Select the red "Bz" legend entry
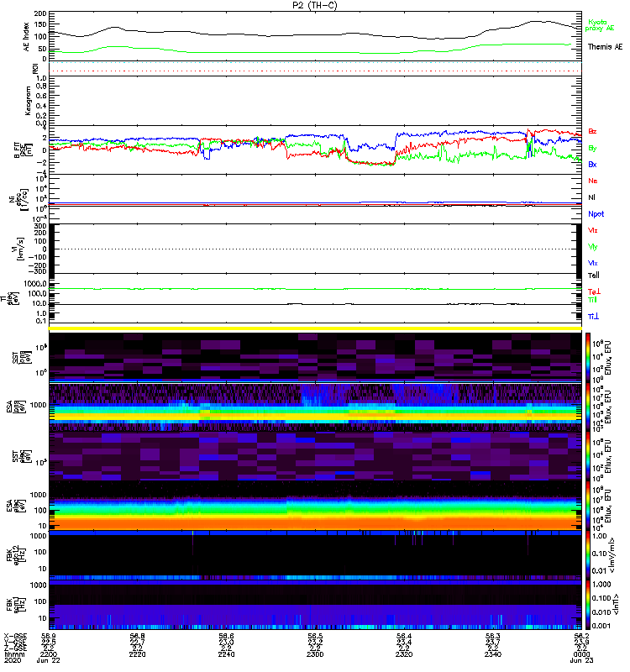 [592, 131]
